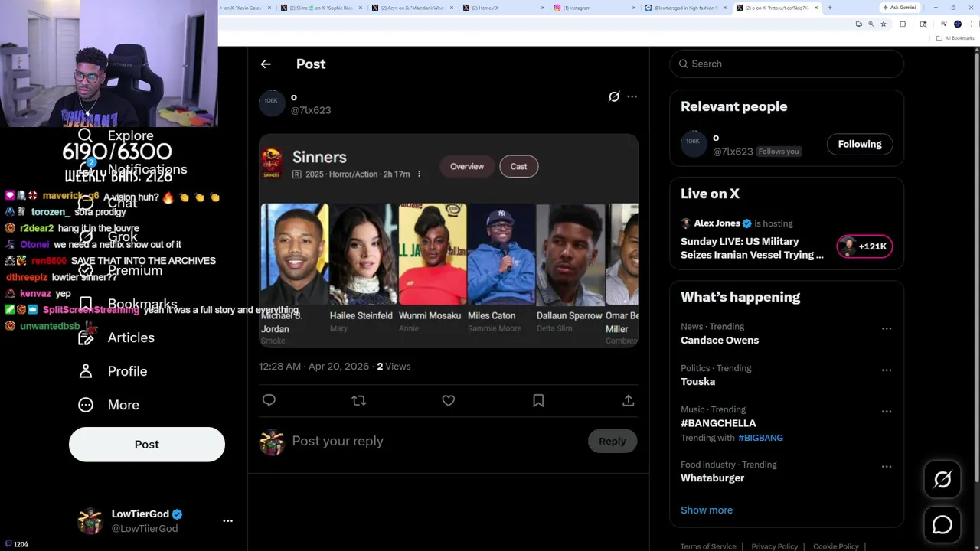Open a new browser tab with plus
This screenshot has height=551, width=980.
coord(830,8)
